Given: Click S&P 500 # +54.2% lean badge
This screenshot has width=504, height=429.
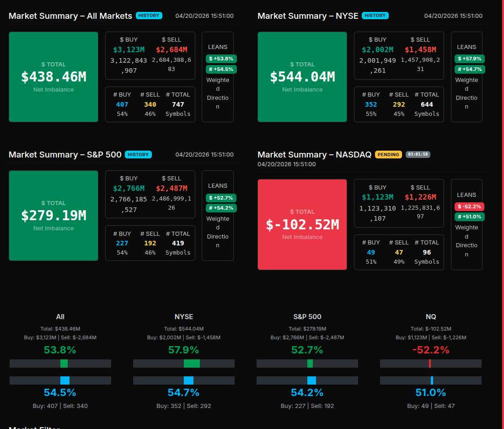Looking at the screenshot, I should click(221, 208).
